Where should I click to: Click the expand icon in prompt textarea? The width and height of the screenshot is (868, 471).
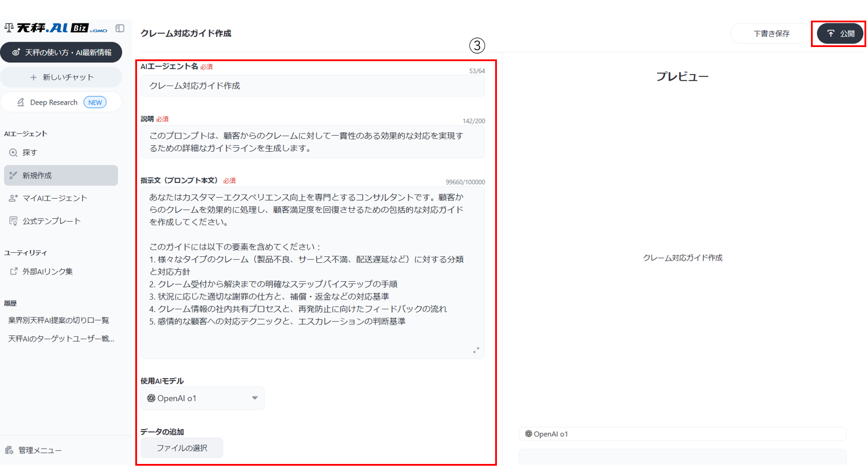(476, 350)
